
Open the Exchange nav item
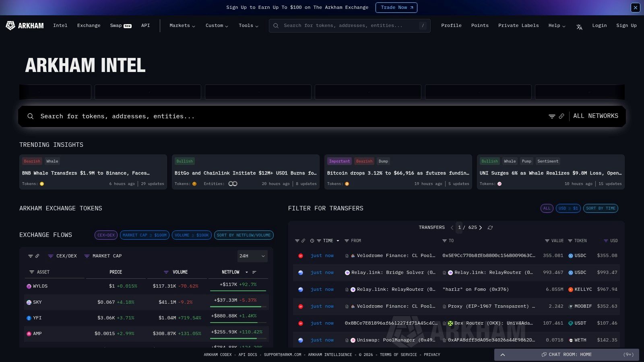pyautogui.click(x=89, y=26)
